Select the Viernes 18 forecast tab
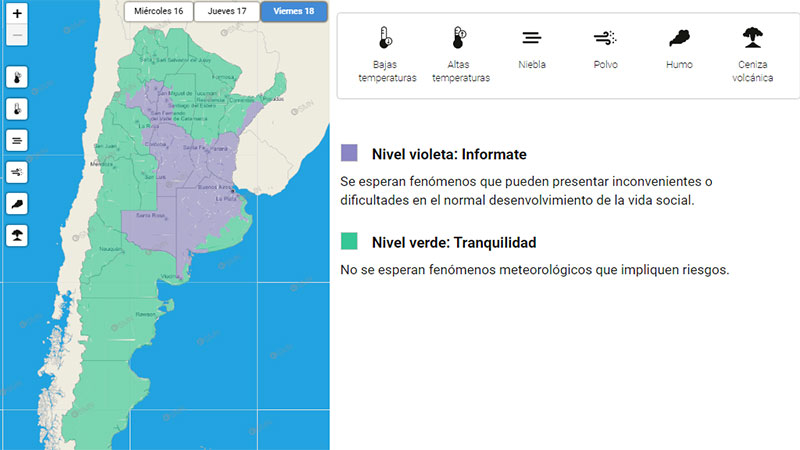The image size is (800, 450). 294,11
